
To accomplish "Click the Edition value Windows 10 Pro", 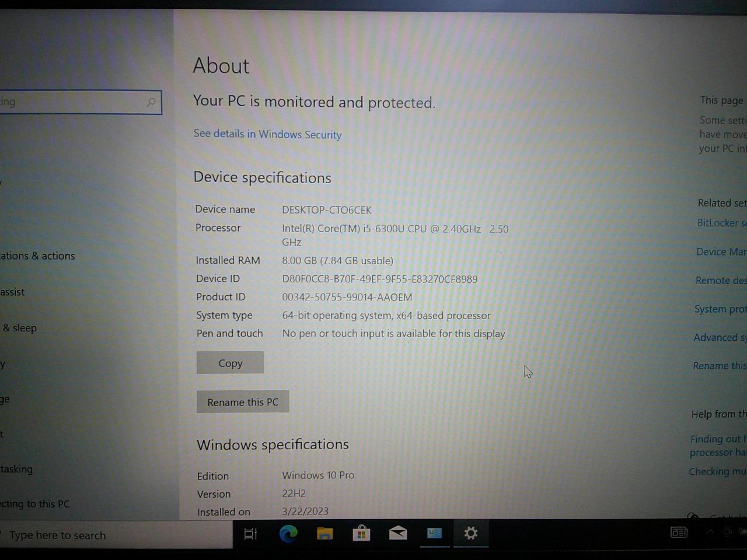I will (x=318, y=475).
